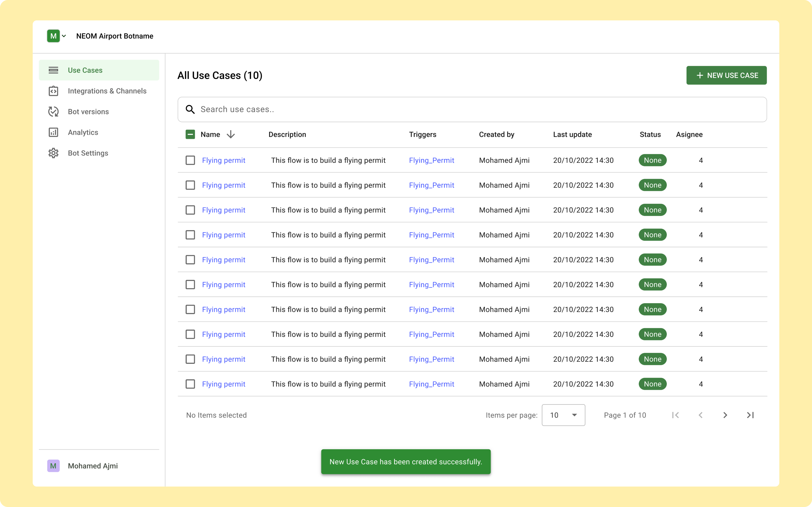This screenshot has width=812, height=507.
Task: Open Integrations & Channels via its icon
Action: tap(54, 91)
